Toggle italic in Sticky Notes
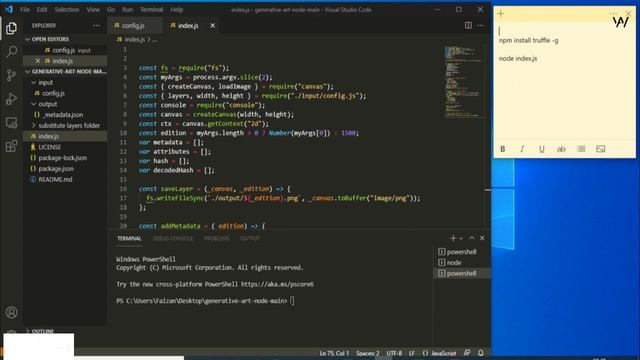This screenshot has width=640, height=360. [522, 149]
